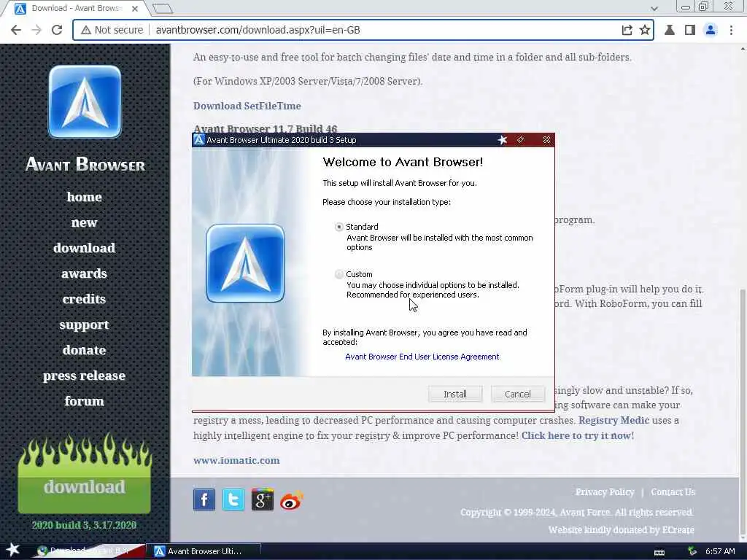Image resolution: width=747 pixels, height=560 pixels.
Task: Click the 6:57 AM taskbar clock
Action: pyautogui.click(x=720, y=551)
